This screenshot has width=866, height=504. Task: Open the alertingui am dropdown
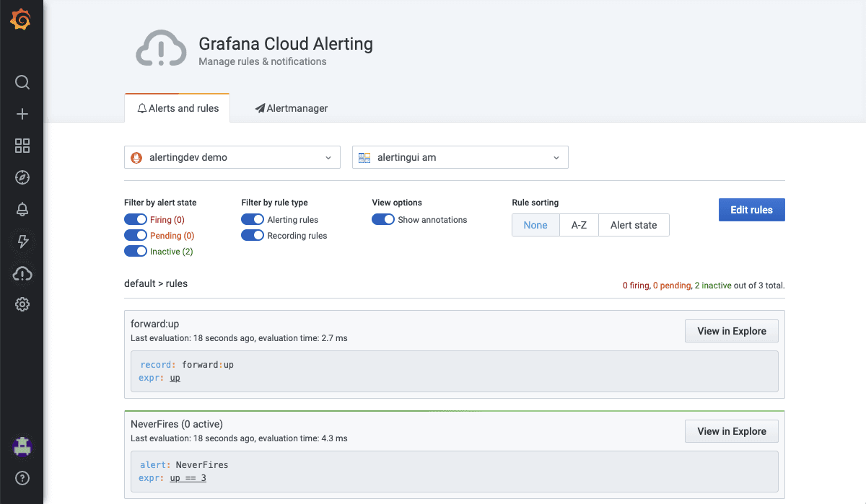click(460, 157)
